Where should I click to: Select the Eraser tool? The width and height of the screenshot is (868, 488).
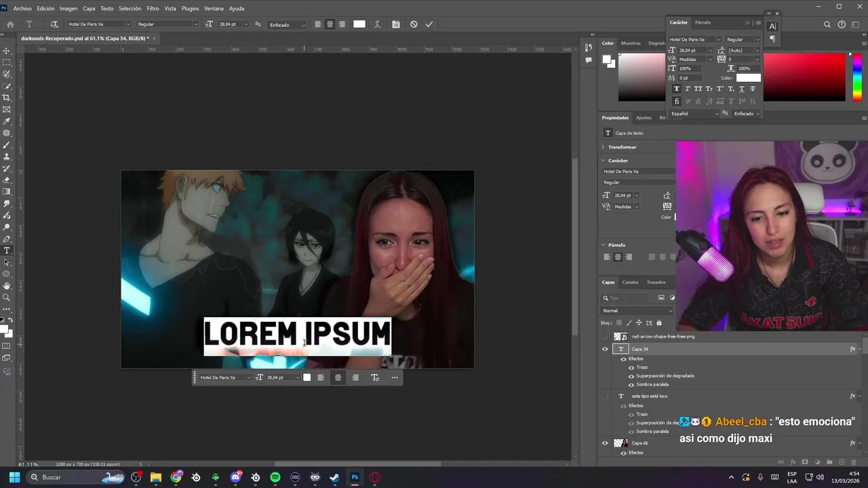(x=7, y=180)
